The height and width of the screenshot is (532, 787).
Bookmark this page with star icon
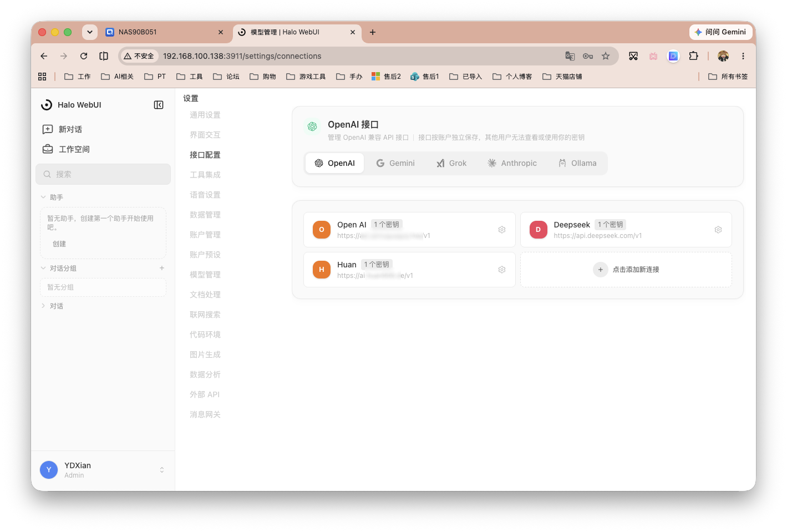point(606,56)
